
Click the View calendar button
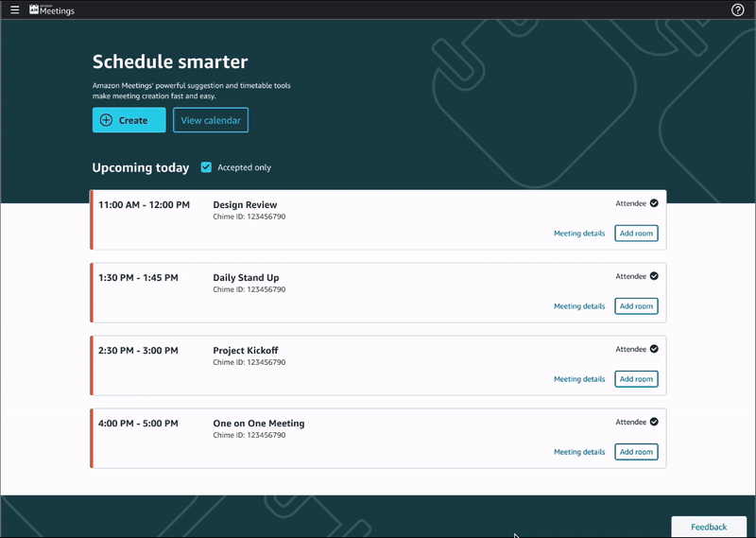point(211,120)
